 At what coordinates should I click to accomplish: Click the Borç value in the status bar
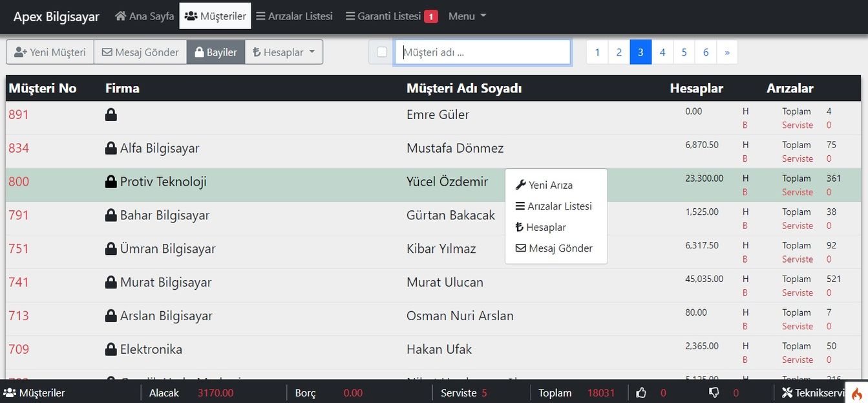[354, 393]
